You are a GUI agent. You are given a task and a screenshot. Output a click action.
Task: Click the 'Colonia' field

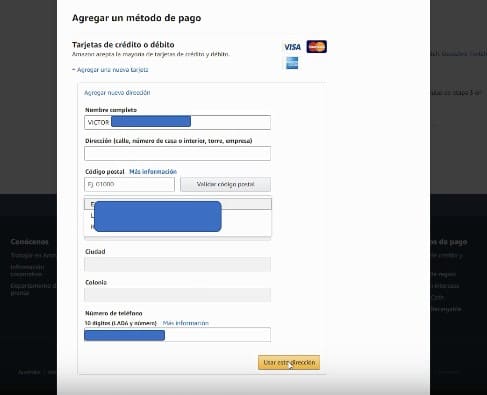point(177,295)
